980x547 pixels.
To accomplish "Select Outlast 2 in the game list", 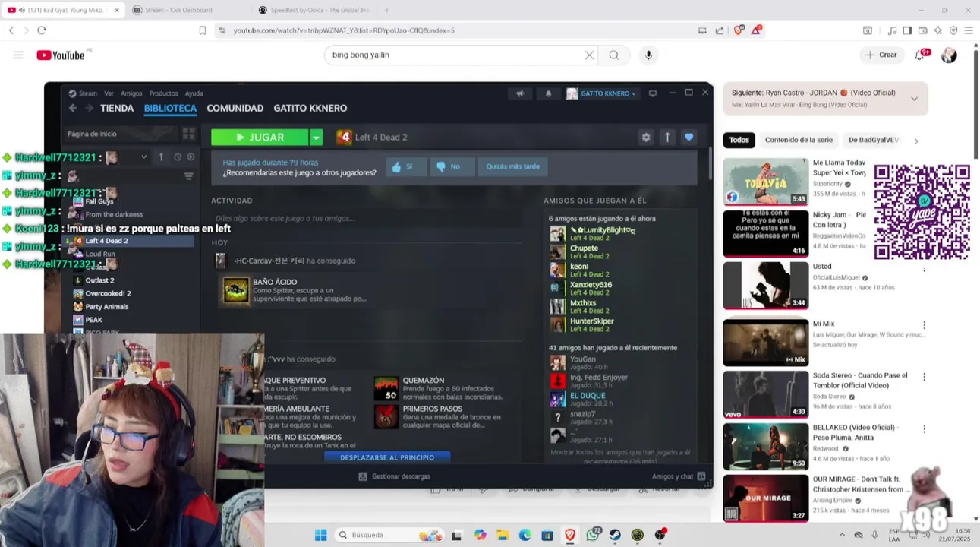I will 99,280.
